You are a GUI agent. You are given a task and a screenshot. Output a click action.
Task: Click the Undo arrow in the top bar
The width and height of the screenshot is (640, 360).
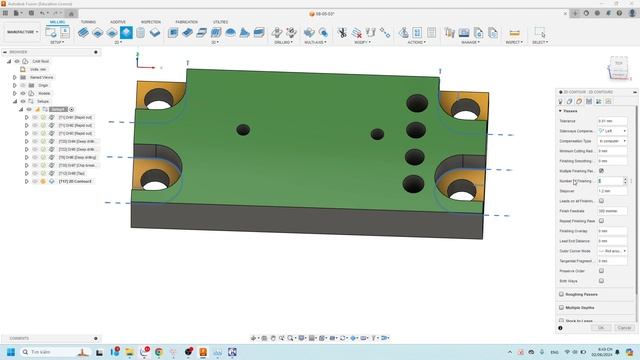tap(42, 13)
